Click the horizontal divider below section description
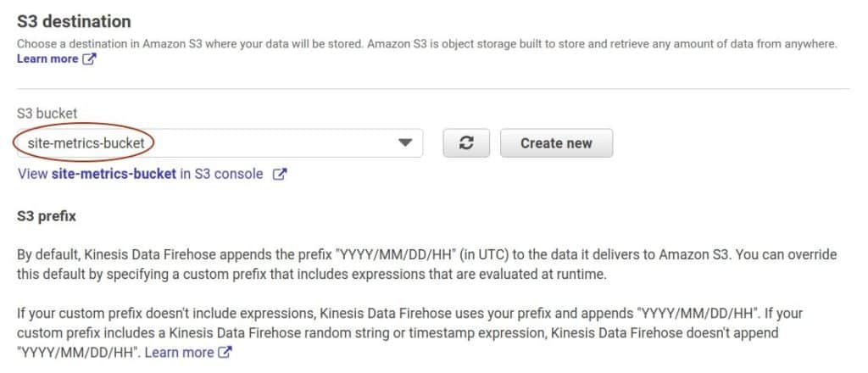 click(433, 88)
